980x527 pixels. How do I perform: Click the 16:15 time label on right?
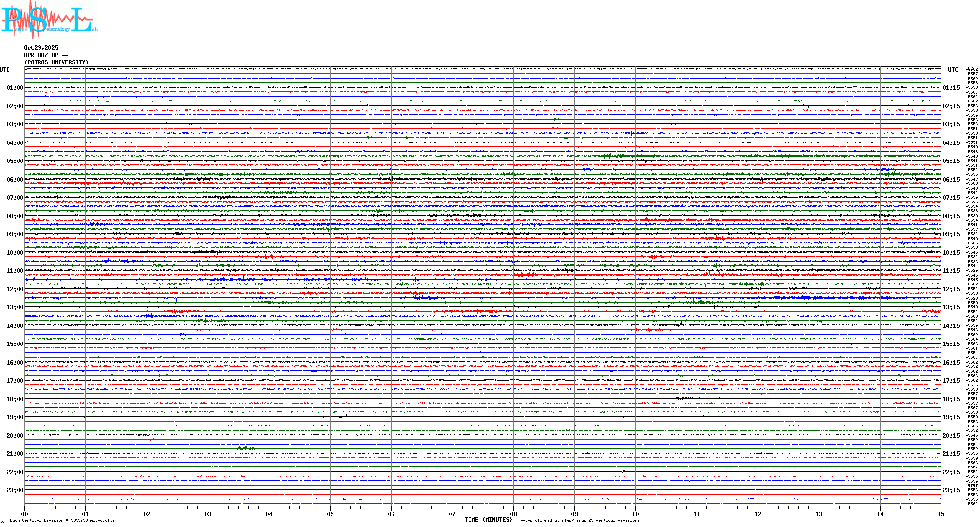pyautogui.click(x=951, y=363)
